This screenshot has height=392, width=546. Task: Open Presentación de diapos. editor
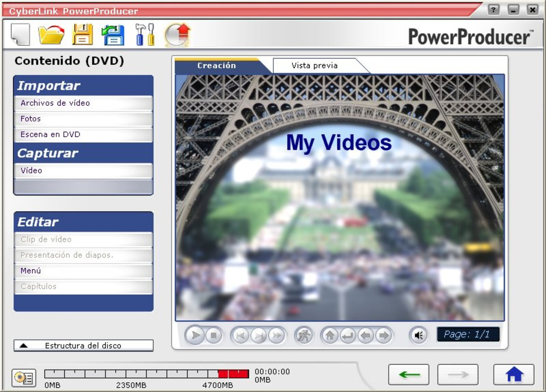tap(83, 255)
